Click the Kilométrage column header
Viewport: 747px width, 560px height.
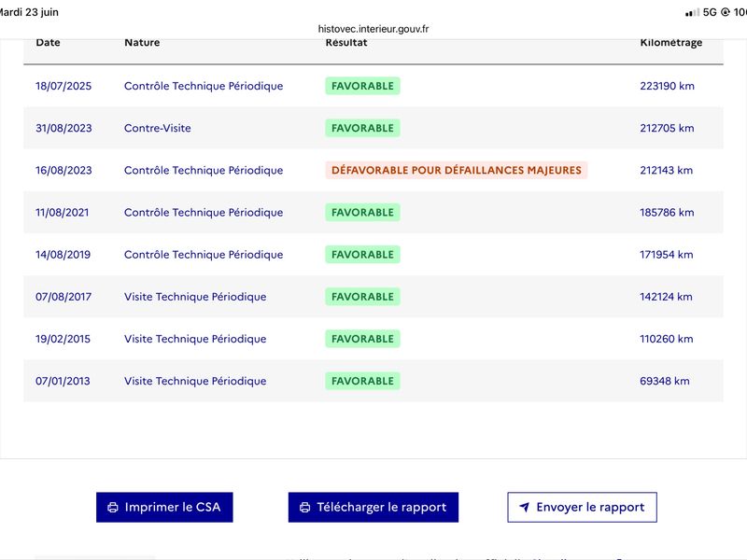[x=670, y=42]
